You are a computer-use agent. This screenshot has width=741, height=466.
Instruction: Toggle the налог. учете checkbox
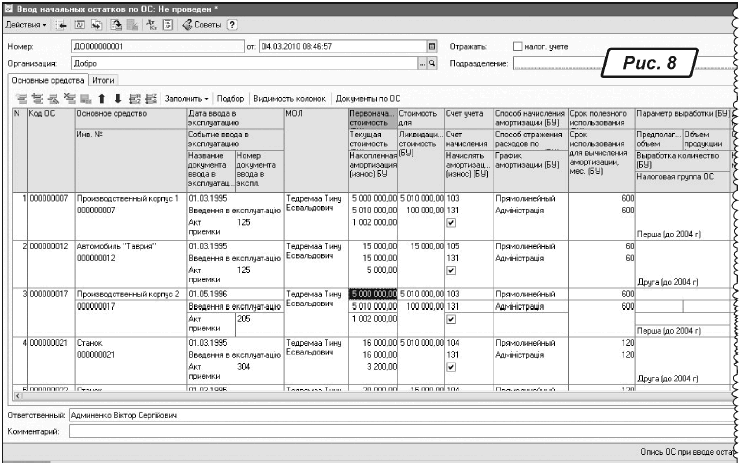(x=518, y=46)
